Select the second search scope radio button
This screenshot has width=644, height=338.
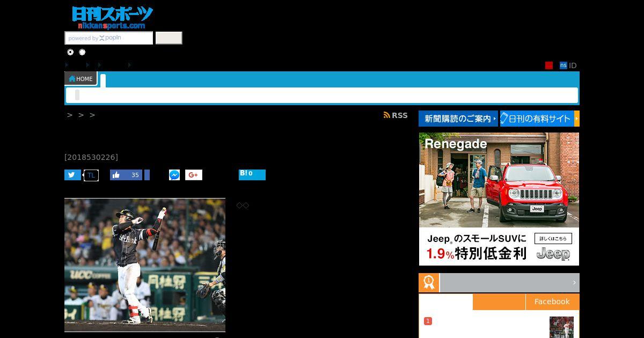pos(82,52)
